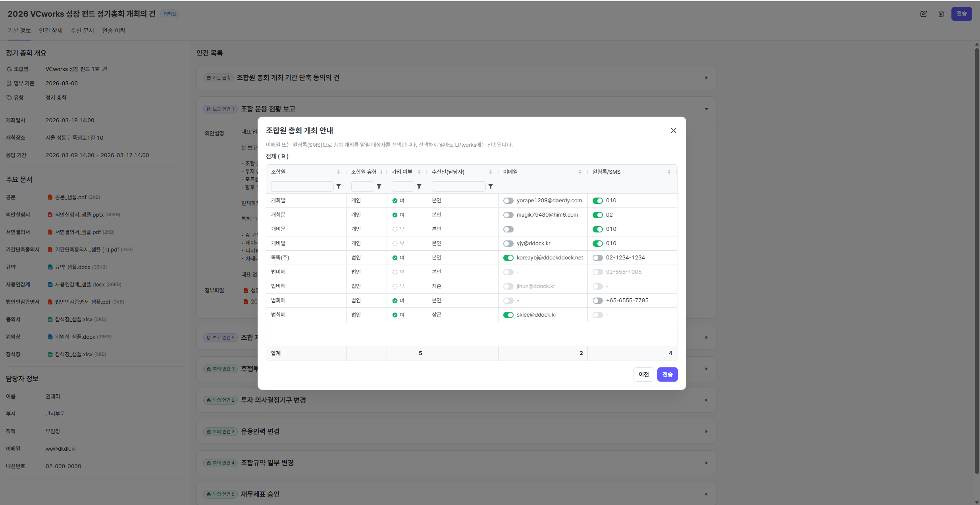Enable SMS toggle for 02-1234-1234
The image size is (980, 505).
(598, 258)
